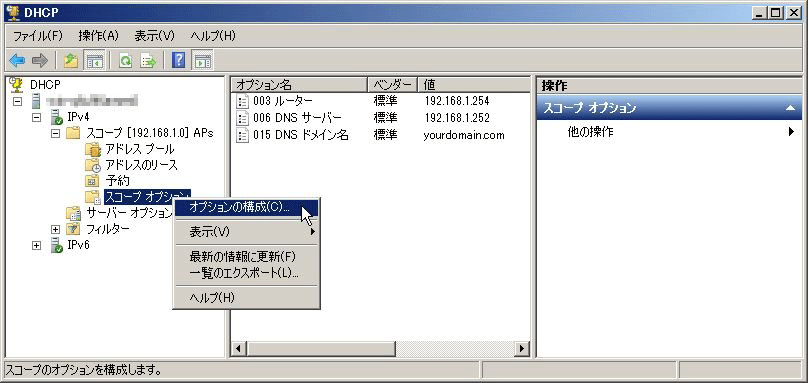
Task: Toggle the Show/Hide Console Tree toolbar icon
Action: [95, 61]
